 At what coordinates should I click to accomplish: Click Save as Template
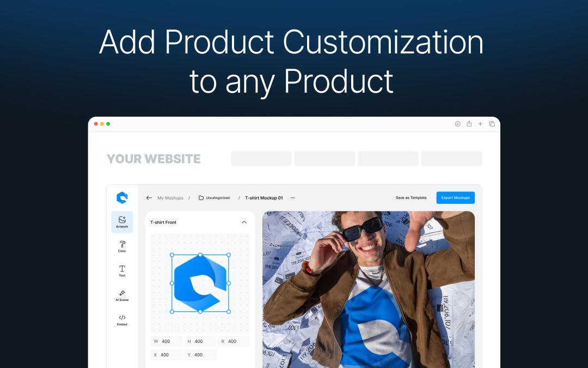coord(411,197)
